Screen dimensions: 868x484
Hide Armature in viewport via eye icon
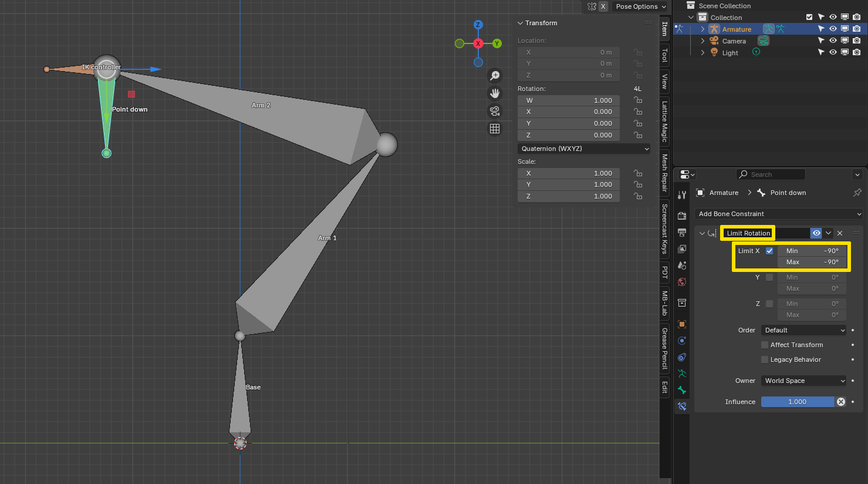pyautogui.click(x=833, y=29)
